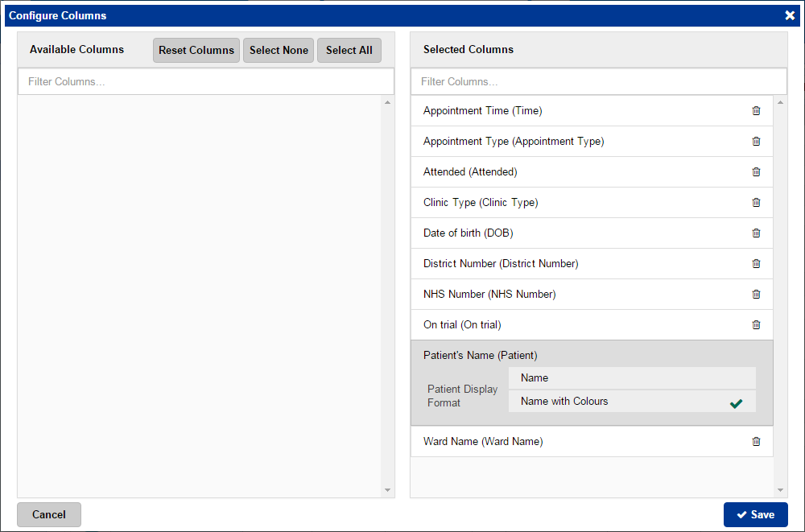Choose the plain Name display format
The height and width of the screenshot is (532, 805).
(631, 378)
